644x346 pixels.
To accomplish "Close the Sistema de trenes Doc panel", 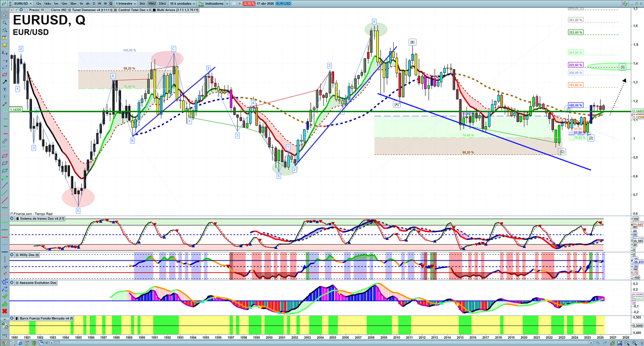I will click(12, 218).
